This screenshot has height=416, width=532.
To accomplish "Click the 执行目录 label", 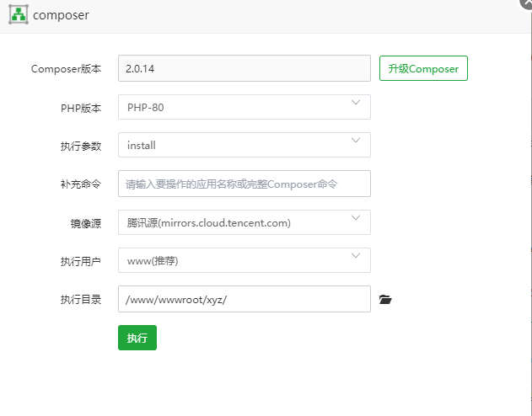I will pyautogui.click(x=81, y=300).
